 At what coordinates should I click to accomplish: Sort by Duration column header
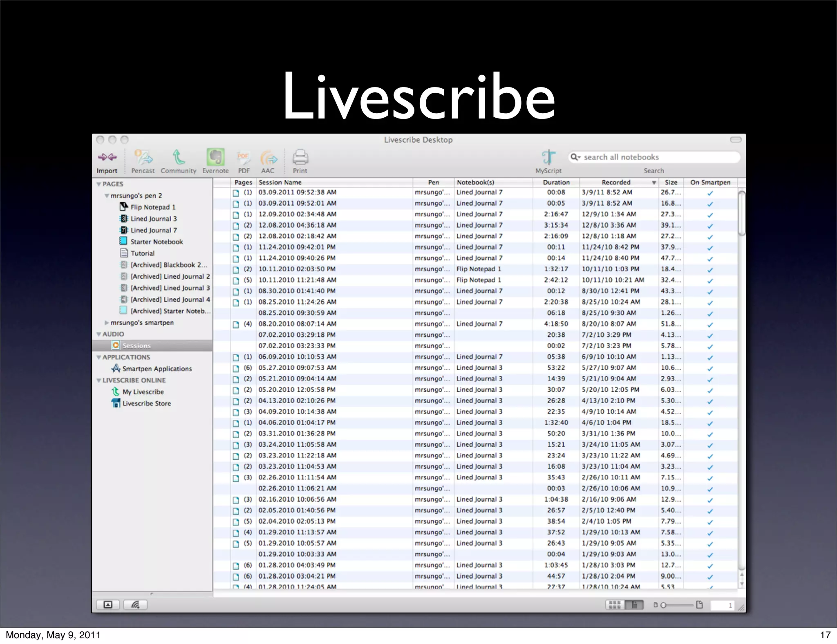556,182
